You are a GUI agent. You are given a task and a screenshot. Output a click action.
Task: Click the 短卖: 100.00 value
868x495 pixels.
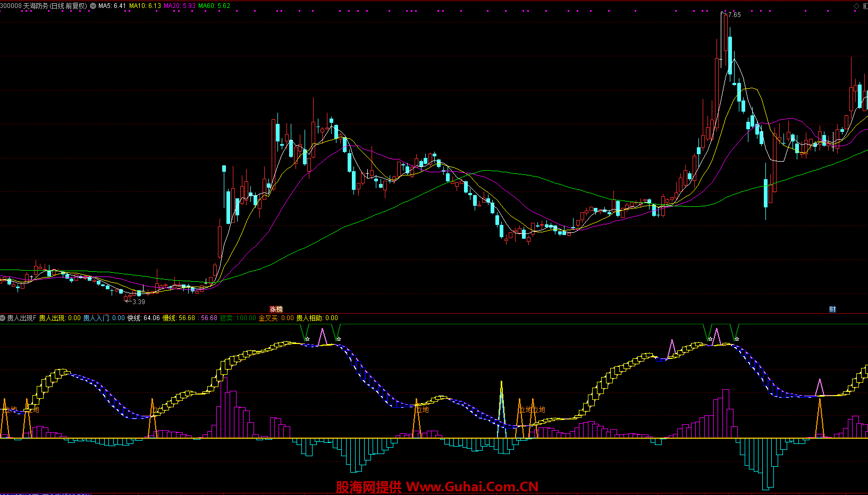tap(238, 318)
